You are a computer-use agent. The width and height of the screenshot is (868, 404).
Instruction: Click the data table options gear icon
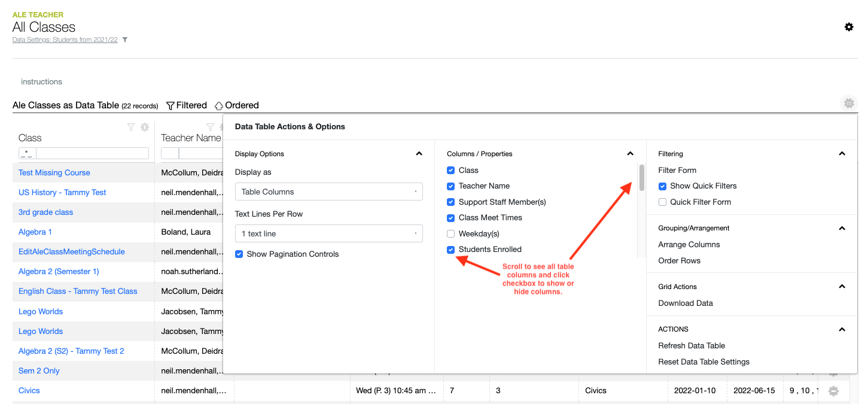point(848,104)
